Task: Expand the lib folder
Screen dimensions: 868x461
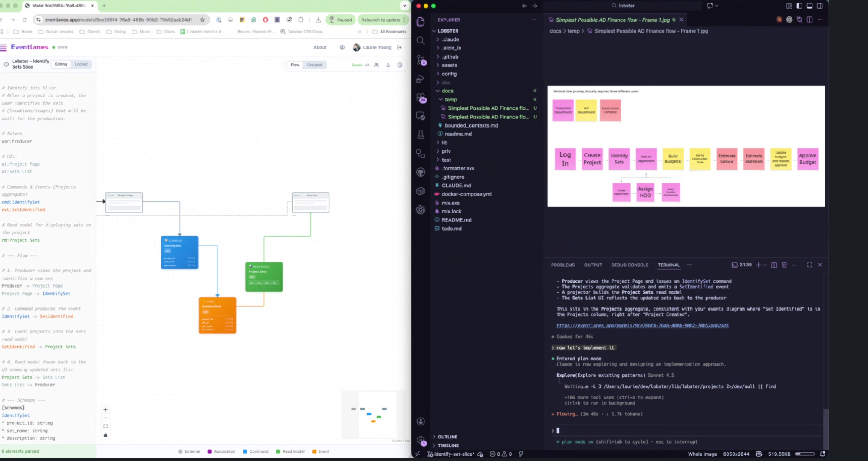Action: (x=444, y=143)
